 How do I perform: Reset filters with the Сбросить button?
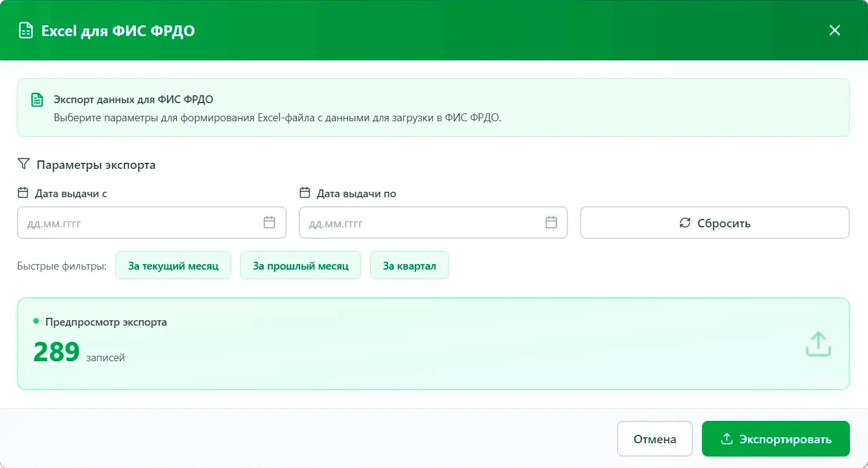pyautogui.click(x=715, y=223)
